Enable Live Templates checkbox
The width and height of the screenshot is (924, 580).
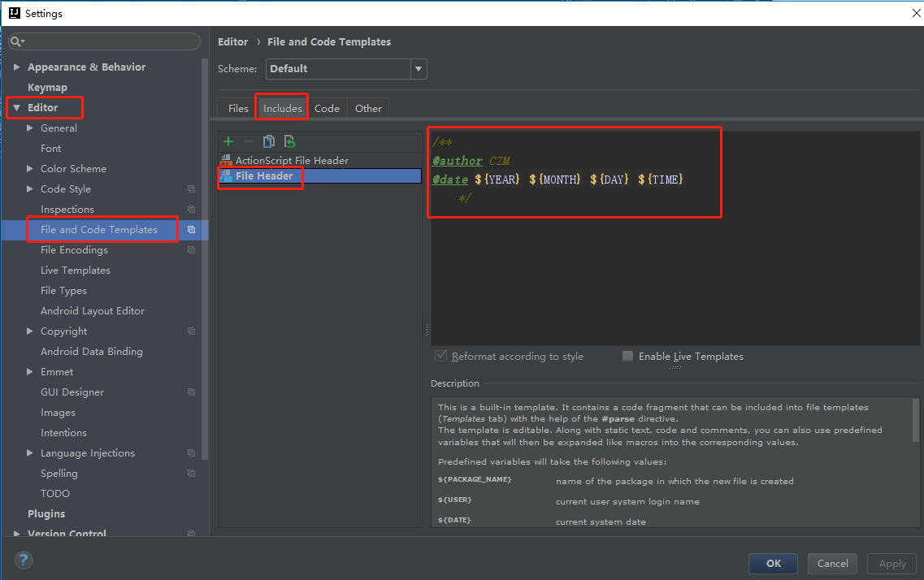(627, 356)
